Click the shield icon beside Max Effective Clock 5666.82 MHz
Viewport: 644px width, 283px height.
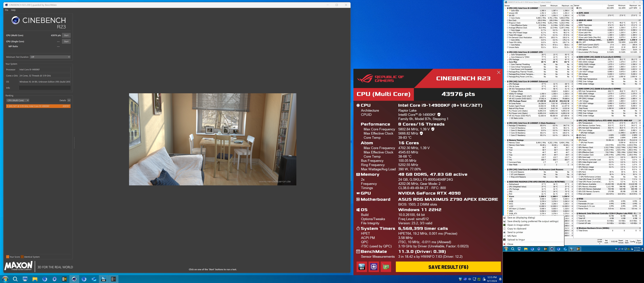click(x=421, y=133)
